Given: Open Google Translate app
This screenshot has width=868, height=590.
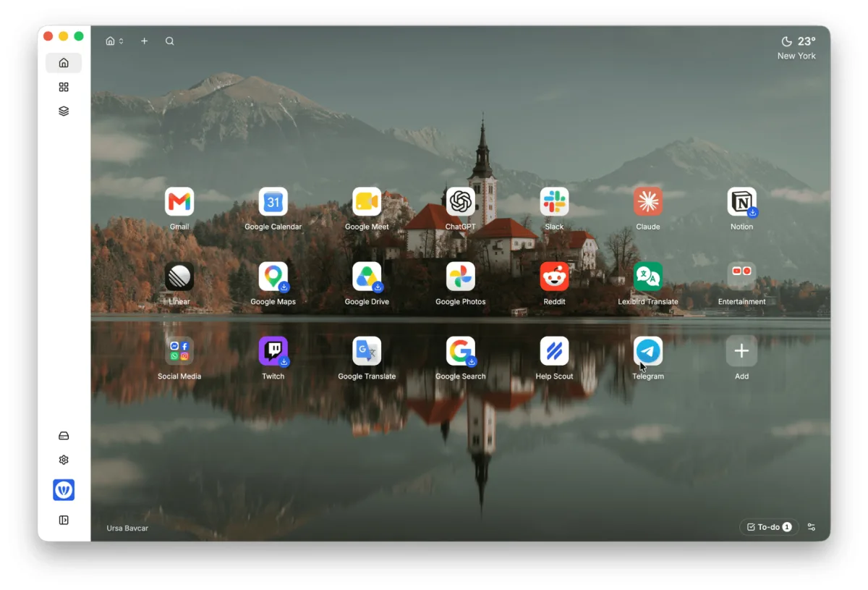Looking at the screenshot, I should tap(367, 351).
